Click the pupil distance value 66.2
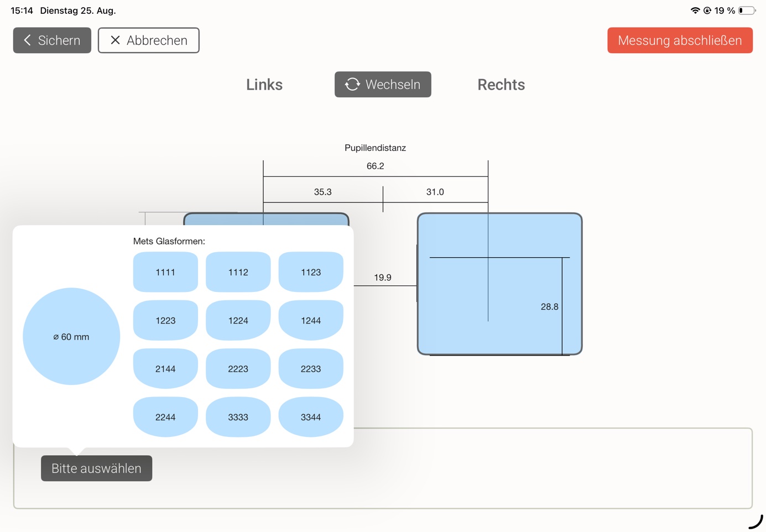 376,166
